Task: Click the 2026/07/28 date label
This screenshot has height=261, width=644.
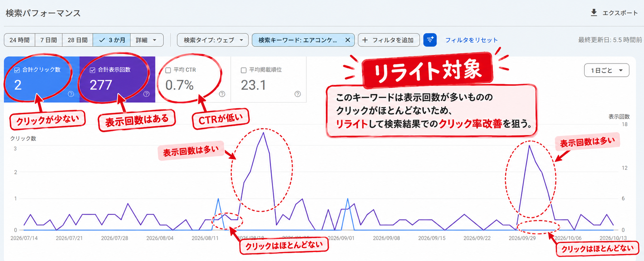Action: pyautogui.click(x=114, y=238)
